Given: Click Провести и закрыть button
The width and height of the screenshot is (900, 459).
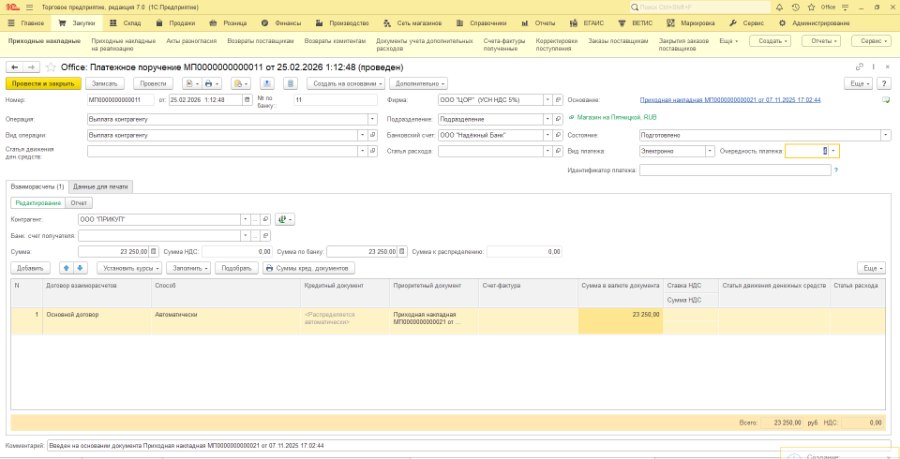Looking at the screenshot, I should 44,84.
